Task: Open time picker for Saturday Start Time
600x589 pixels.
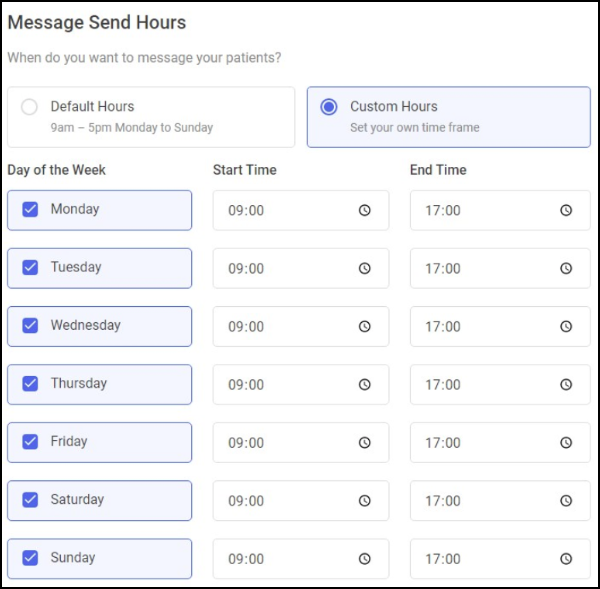Action: tap(365, 501)
